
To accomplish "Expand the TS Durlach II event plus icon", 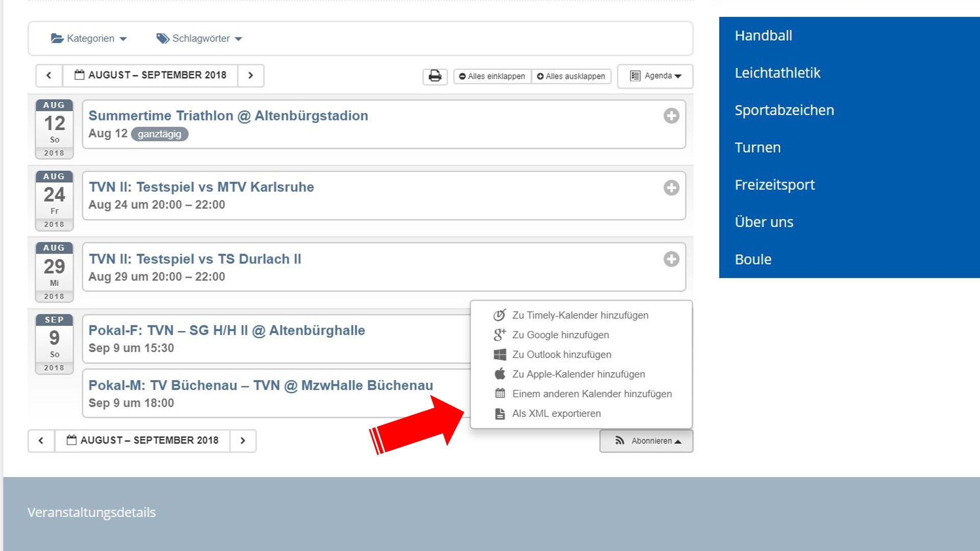I will [x=671, y=259].
